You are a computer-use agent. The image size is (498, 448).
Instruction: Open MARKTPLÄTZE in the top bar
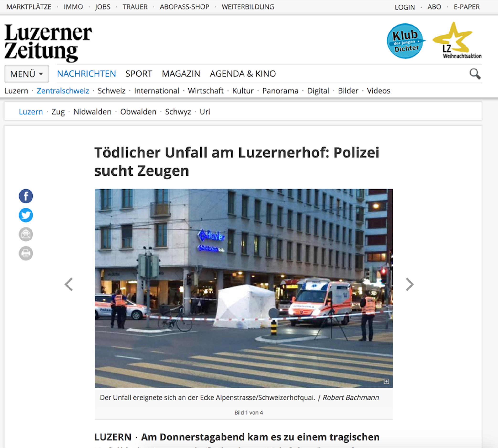click(29, 7)
